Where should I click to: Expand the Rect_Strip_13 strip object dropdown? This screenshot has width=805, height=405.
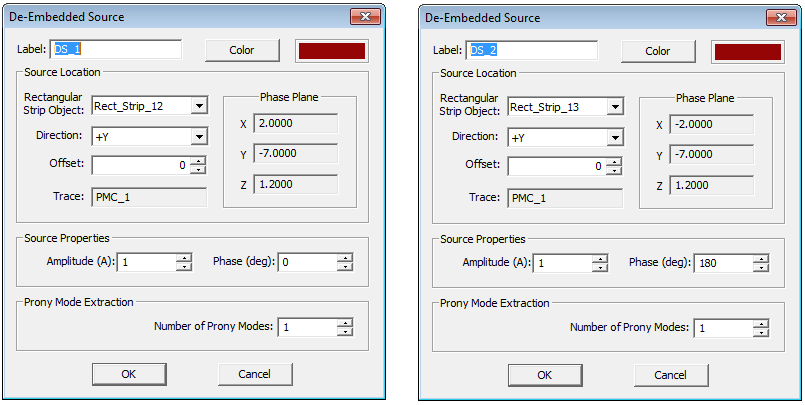(615, 107)
